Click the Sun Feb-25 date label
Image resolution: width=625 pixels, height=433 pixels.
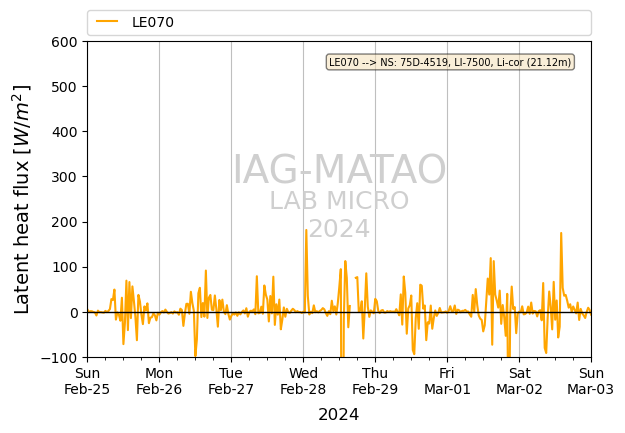point(87,381)
